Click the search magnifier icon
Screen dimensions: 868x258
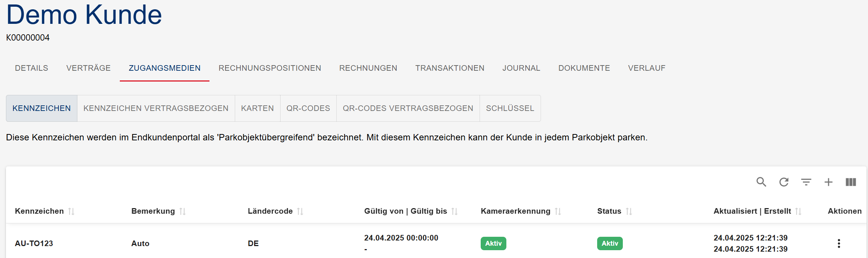click(761, 182)
